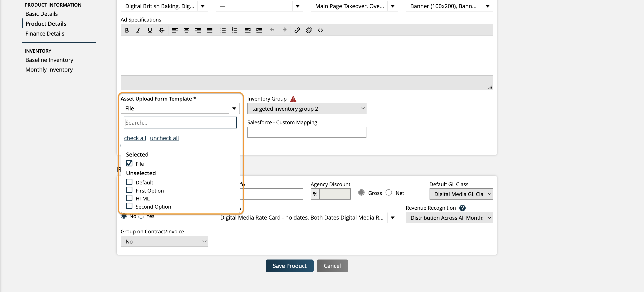Screen dimensions: 644x292
Task: Click the insert link icon
Action: pyautogui.click(x=297, y=30)
